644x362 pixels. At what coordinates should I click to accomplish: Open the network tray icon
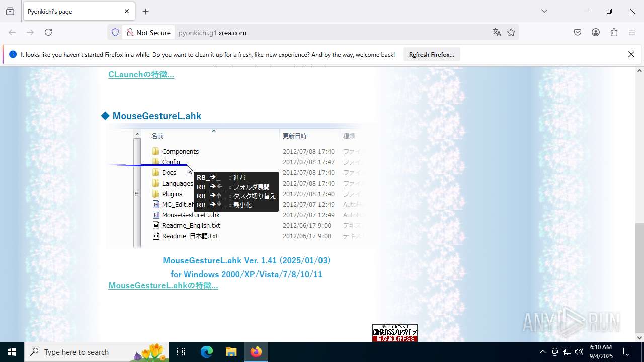(x=567, y=352)
